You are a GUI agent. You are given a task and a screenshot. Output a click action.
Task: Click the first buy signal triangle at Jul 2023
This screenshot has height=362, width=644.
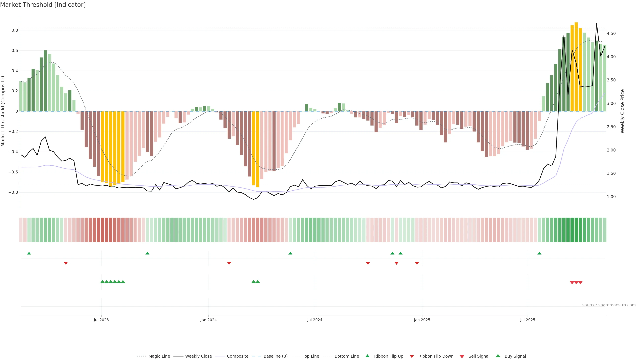(102, 282)
